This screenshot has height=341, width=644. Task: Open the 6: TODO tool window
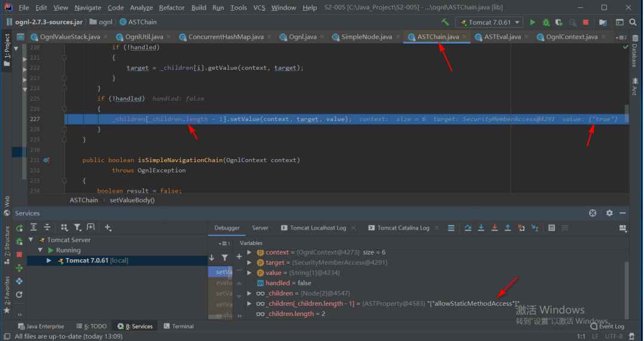coord(91,326)
